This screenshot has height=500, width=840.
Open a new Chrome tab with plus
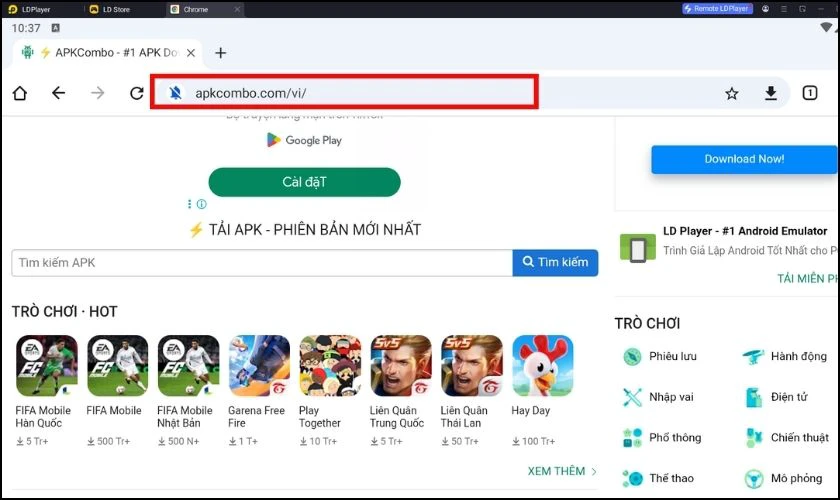pos(220,53)
